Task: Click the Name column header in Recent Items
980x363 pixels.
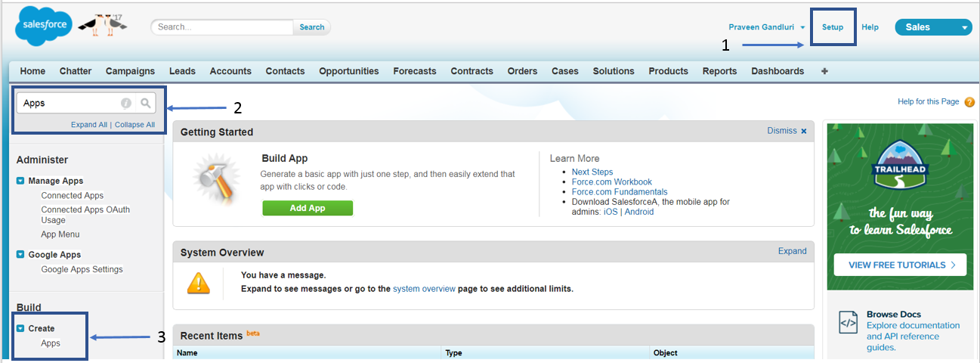Action: click(x=187, y=352)
